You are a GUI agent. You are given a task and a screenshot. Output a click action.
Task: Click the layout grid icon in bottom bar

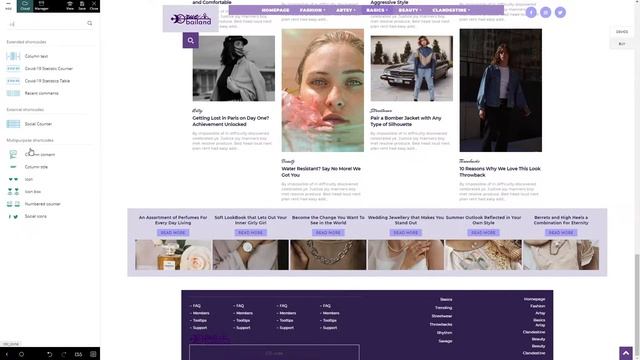click(93, 354)
